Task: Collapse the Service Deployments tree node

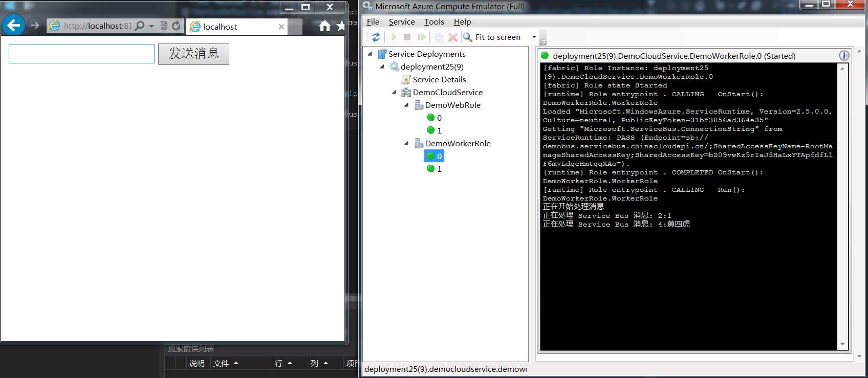Action: (x=370, y=54)
